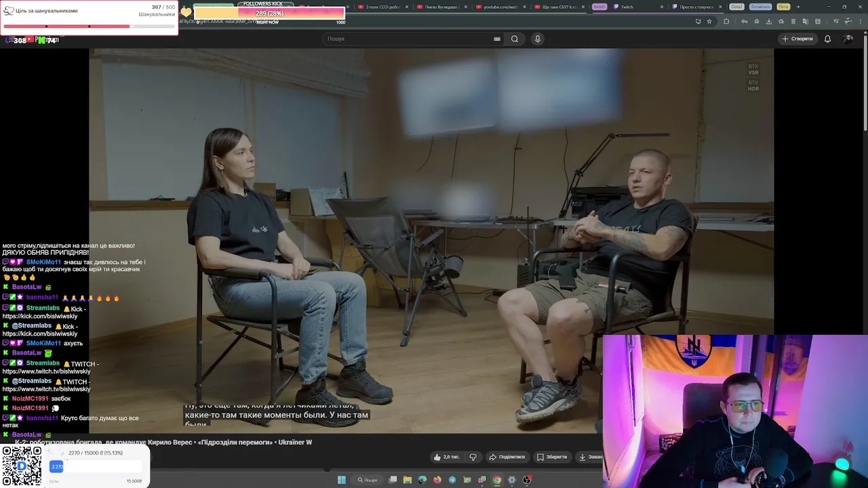Switch to the youtube.com/watch tab
868x488 pixels.
coord(500,7)
